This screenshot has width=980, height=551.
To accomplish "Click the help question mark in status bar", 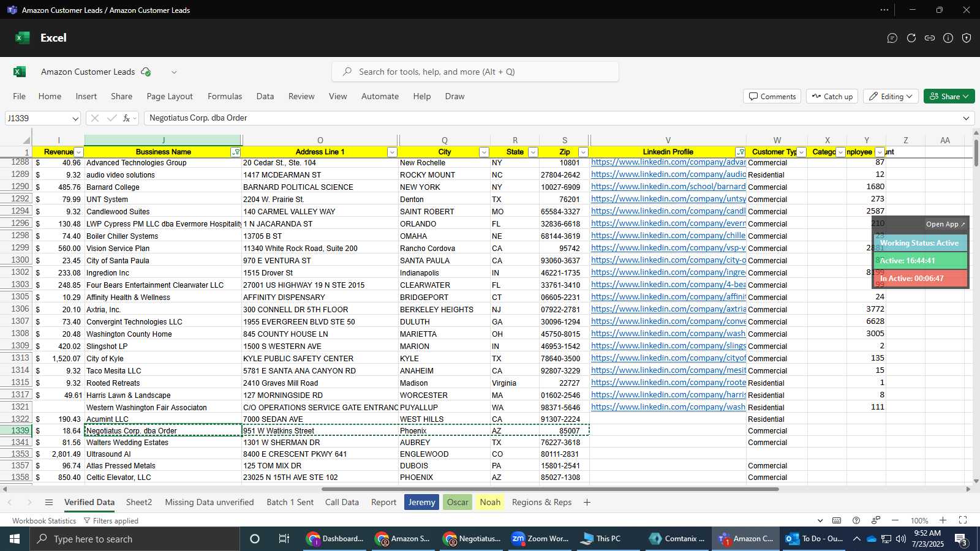I will (856, 520).
